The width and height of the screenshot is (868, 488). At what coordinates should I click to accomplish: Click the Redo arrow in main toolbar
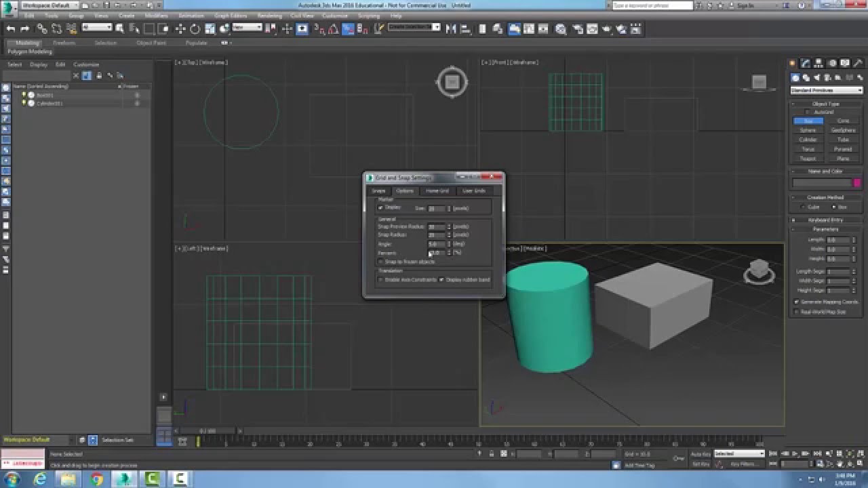(x=25, y=28)
